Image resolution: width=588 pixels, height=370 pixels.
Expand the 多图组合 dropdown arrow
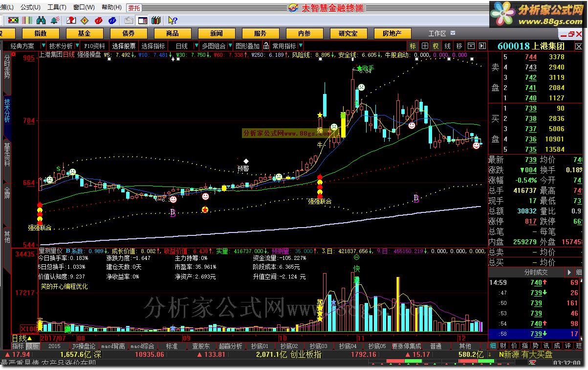tap(230, 46)
